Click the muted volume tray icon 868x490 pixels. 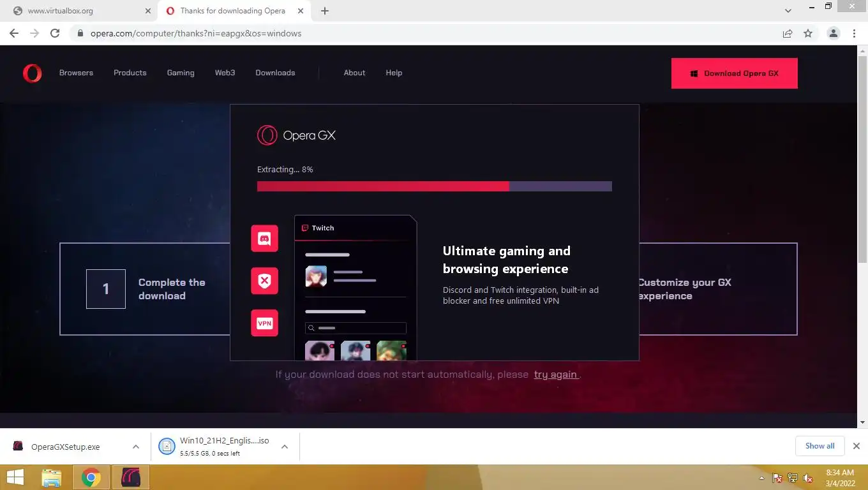point(808,478)
